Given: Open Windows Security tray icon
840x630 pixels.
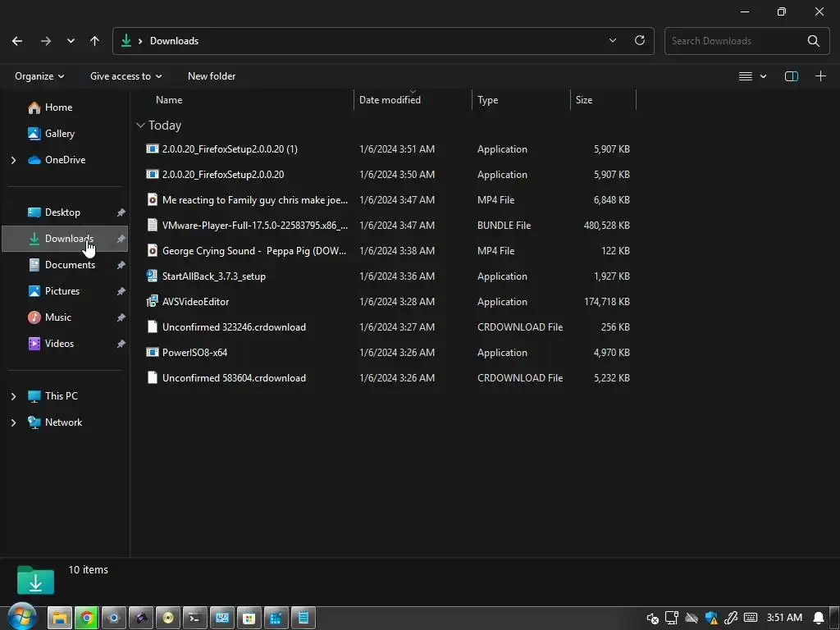Looking at the screenshot, I should coord(711,619).
